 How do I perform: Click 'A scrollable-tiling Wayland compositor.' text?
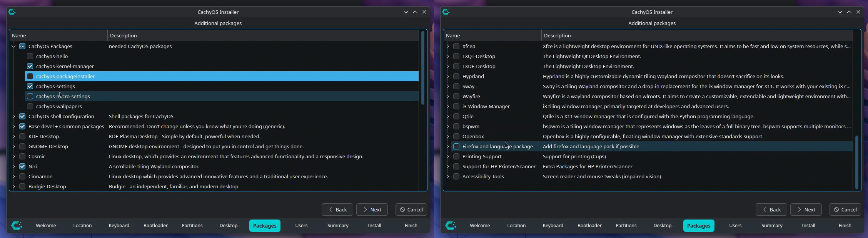[x=154, y=166]
